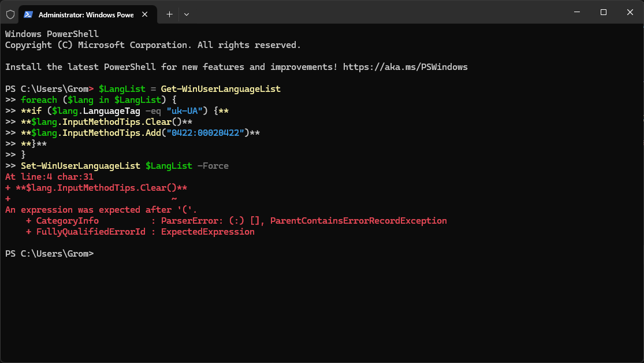Click the PowerShell icon on the tab

click(x=28, y=14)
